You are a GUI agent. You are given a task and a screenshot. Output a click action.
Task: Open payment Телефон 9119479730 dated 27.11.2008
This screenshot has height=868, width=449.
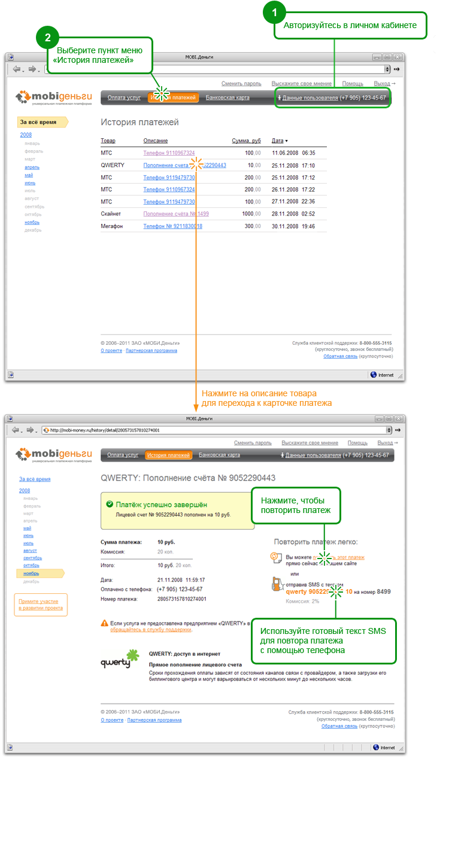[169, 202]
